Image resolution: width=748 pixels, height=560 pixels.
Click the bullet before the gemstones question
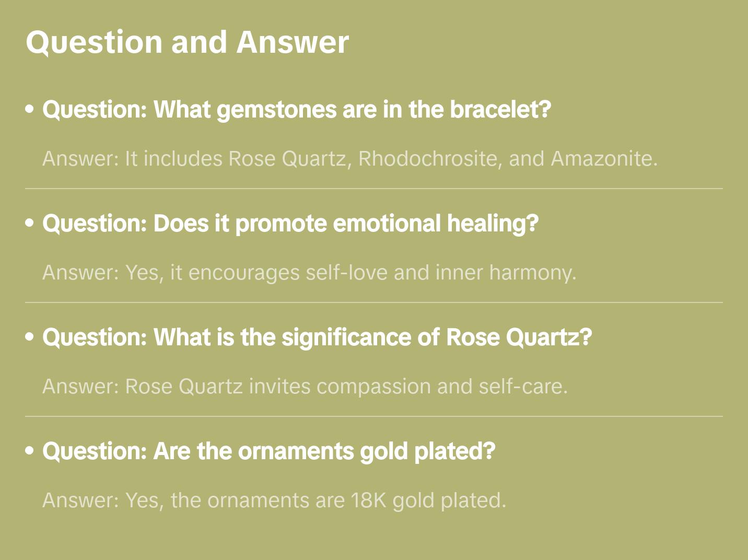(30, 110)
